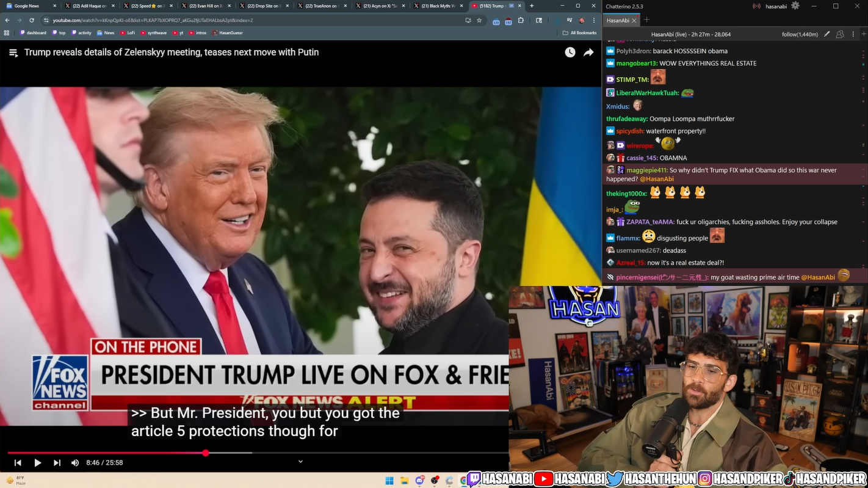868x488 pixels.
Task: Open the Watch Later clock icon
Action: pos(570,53)
